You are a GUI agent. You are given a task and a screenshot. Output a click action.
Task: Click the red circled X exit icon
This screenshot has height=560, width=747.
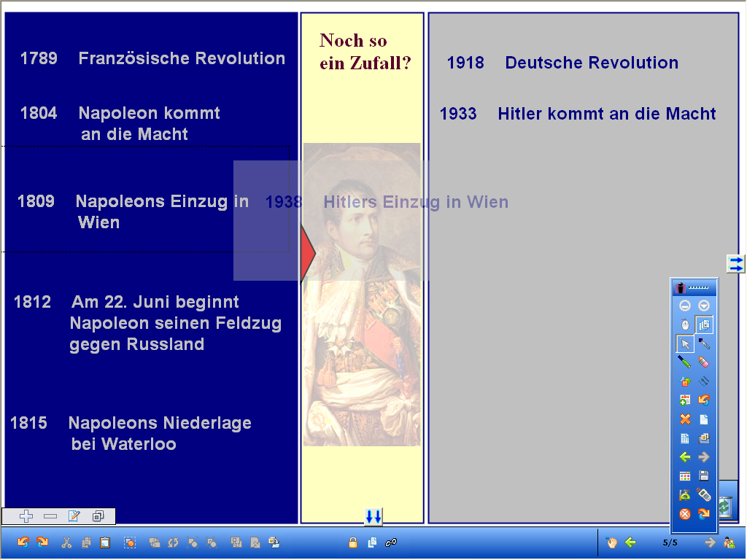tap(684, 514)
